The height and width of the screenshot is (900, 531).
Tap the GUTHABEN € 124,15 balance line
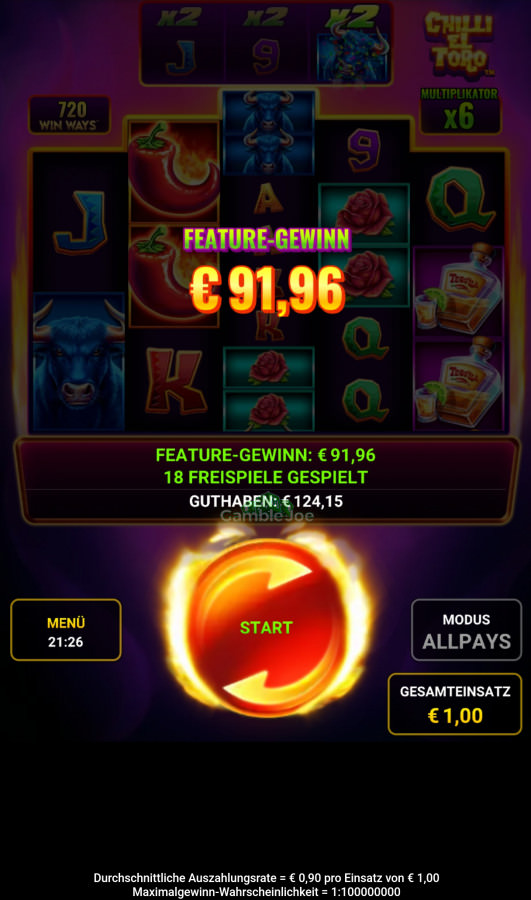[x=266, y=501]
